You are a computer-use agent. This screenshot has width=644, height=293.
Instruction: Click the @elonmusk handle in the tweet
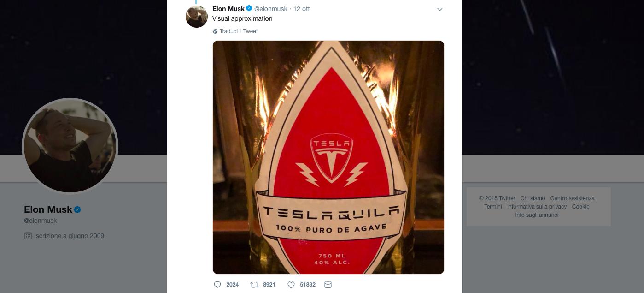tap(270, 9)
